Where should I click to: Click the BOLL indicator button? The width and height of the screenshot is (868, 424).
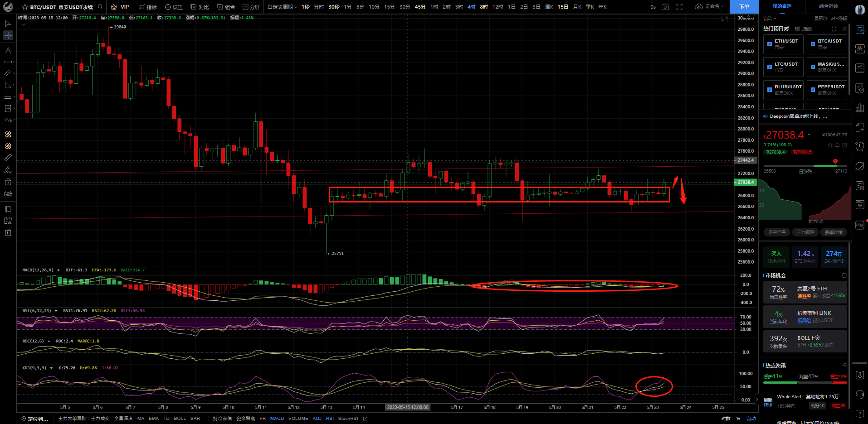(180, 419)
